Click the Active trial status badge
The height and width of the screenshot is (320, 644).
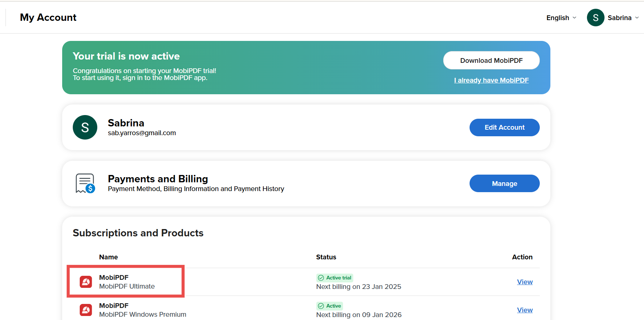[335, 278]
